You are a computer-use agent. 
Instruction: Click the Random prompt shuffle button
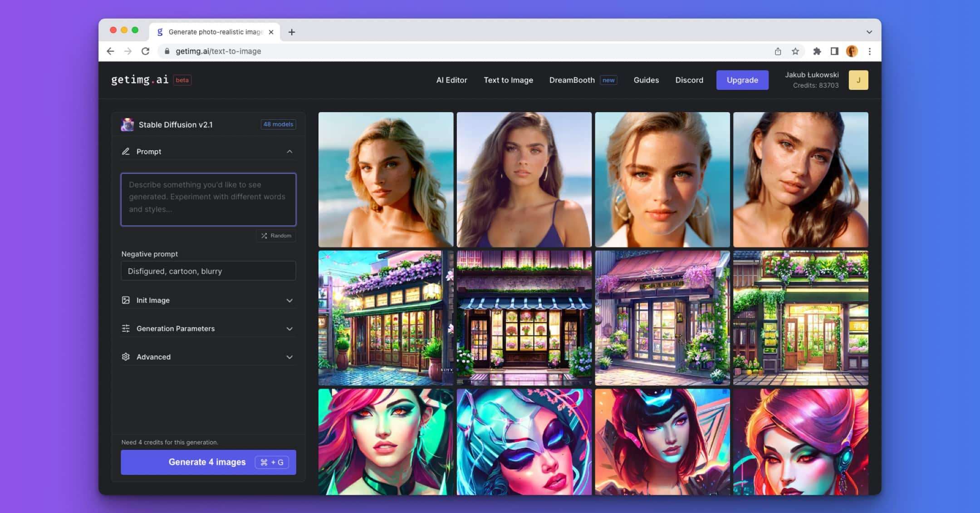(276, 236)
